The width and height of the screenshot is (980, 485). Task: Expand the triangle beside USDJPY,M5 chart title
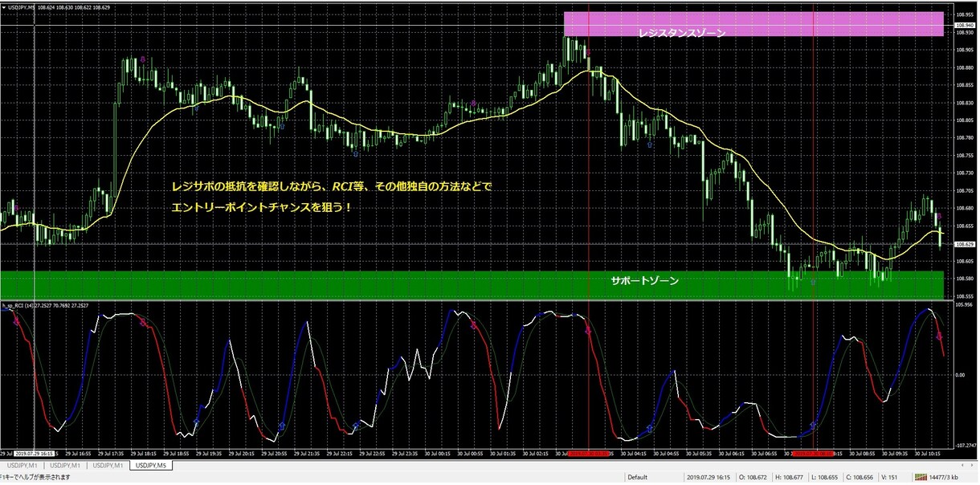pyautogui.click(x=2, y=8)
